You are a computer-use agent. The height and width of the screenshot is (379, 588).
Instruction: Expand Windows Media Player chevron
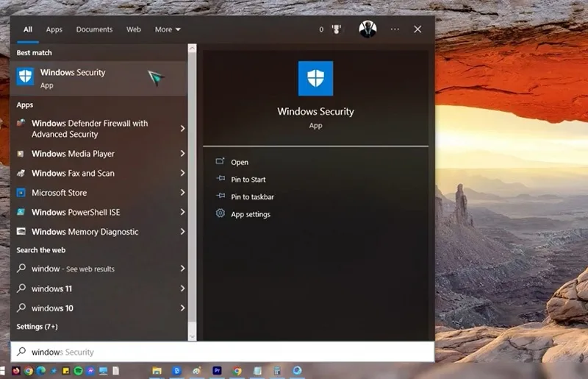pyautogui.click(x=182, y=153)
